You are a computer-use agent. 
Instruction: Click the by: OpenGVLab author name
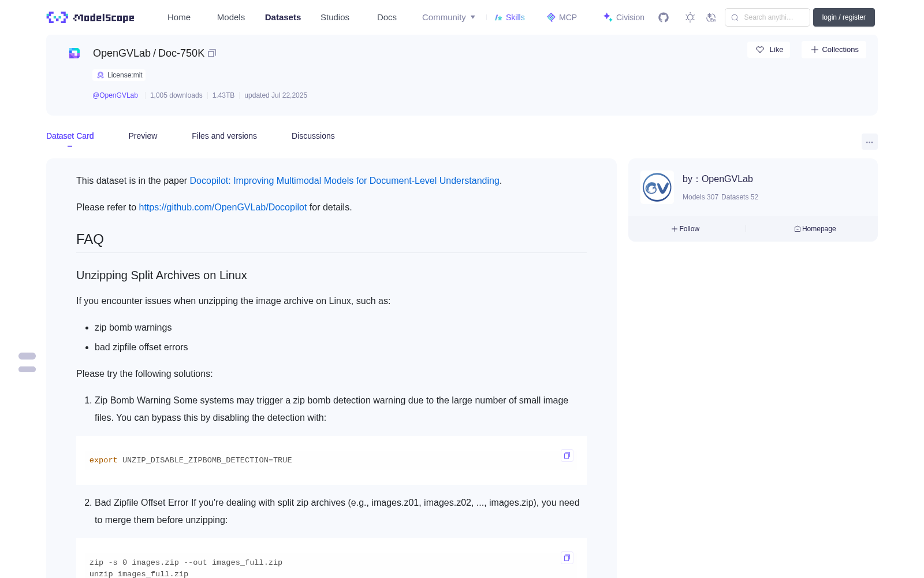pyautogui.click(x=718, y=179)
